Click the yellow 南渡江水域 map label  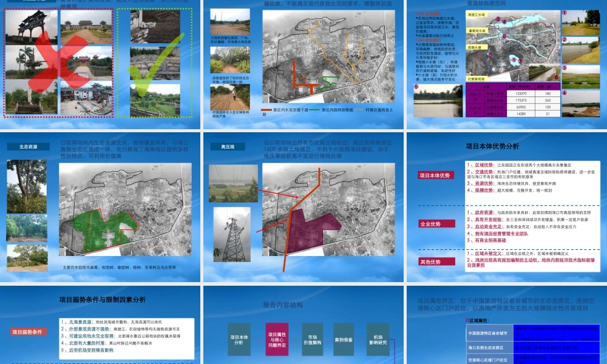(x=476, y=15)
